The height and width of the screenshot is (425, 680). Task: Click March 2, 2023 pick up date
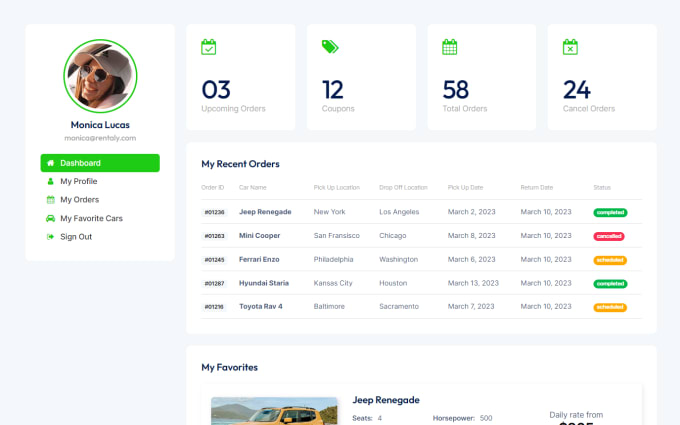pos(471,212)
